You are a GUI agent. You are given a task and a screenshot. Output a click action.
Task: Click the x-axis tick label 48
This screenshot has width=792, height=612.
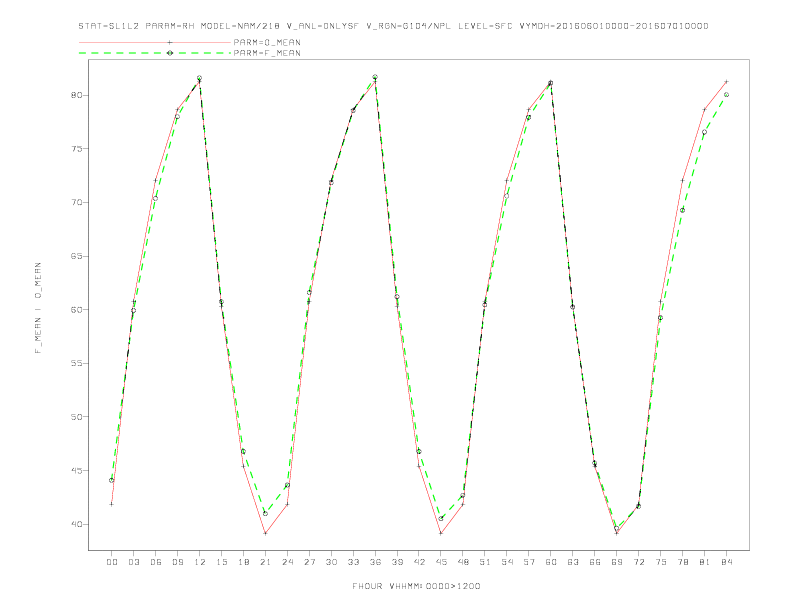[x=463, y=562]
